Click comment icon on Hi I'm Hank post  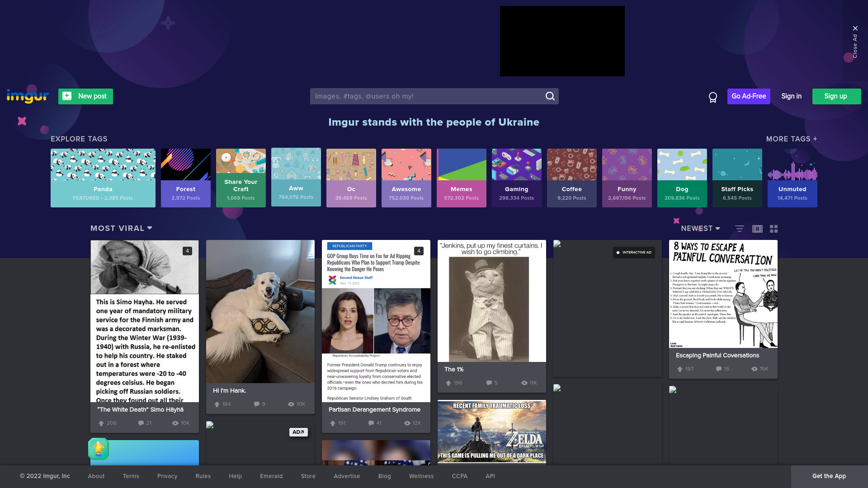pos(257,404)
